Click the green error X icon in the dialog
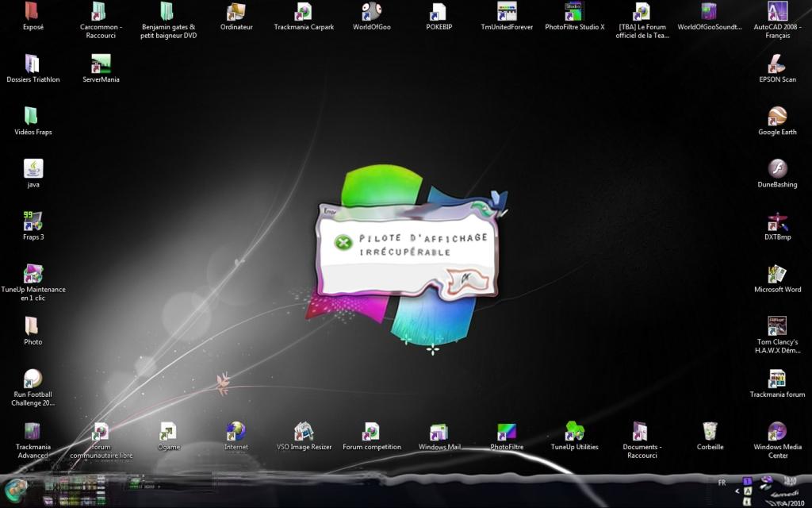Viewport: 812px width, 508px height. tap(343, 242)
